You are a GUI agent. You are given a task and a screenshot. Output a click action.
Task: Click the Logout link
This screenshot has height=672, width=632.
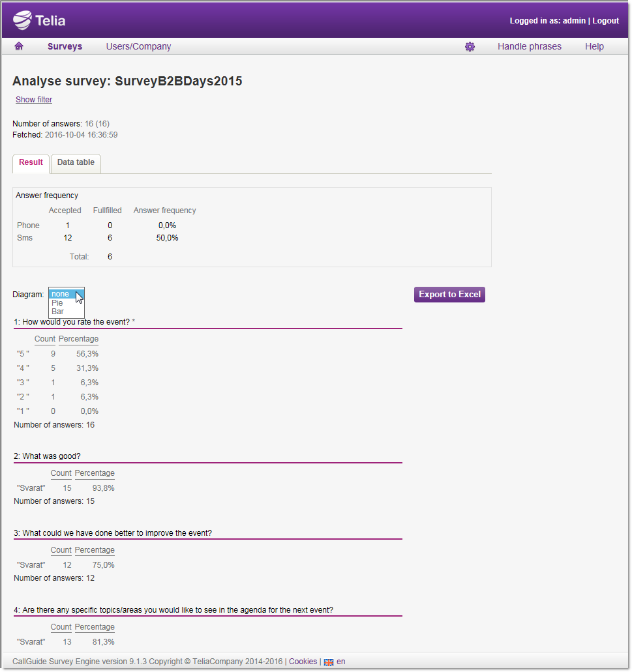605,21
